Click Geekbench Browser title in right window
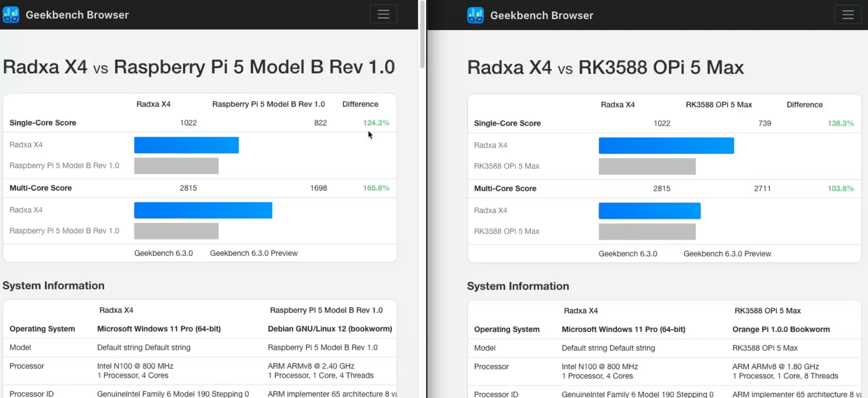 click(x=542, y=15)
